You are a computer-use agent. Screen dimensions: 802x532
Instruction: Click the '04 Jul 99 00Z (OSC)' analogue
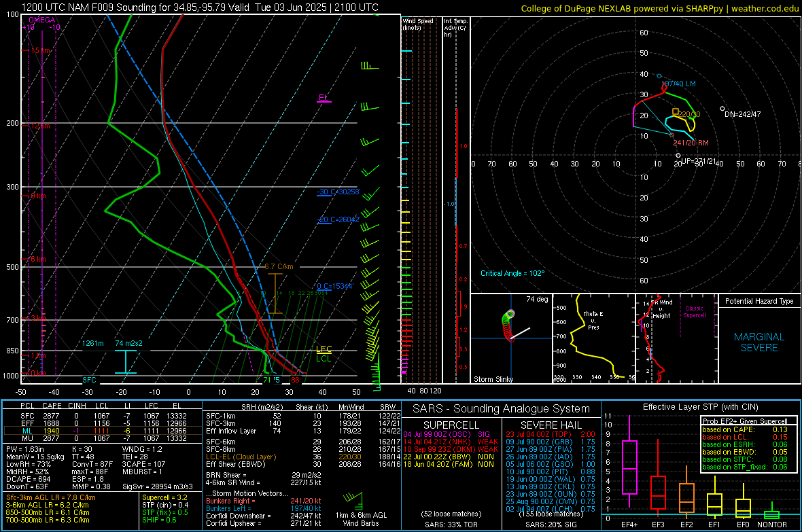(447, 434)
